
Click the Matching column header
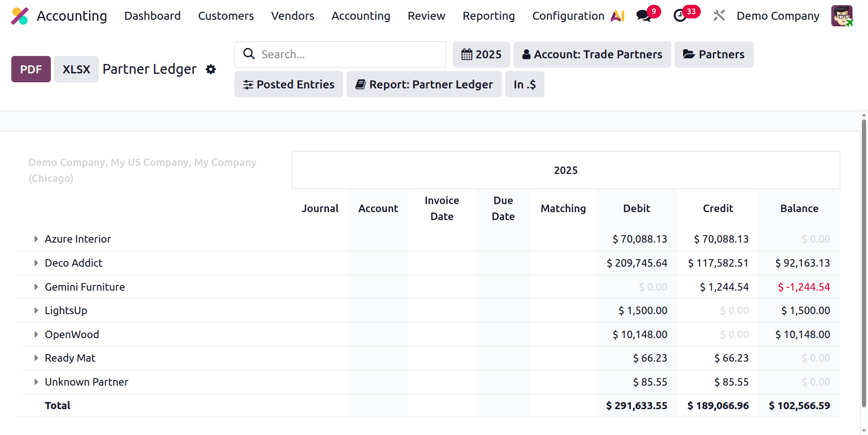coord(563,208)
